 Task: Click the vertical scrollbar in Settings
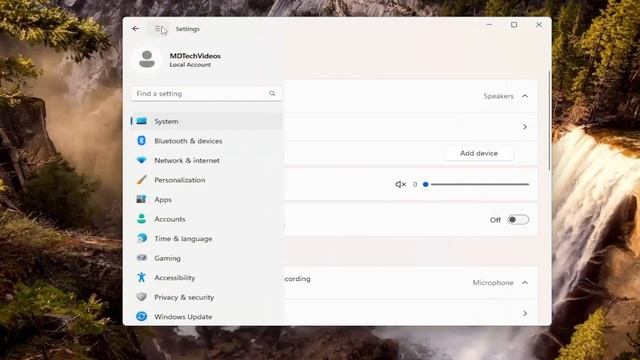point(549,120)
